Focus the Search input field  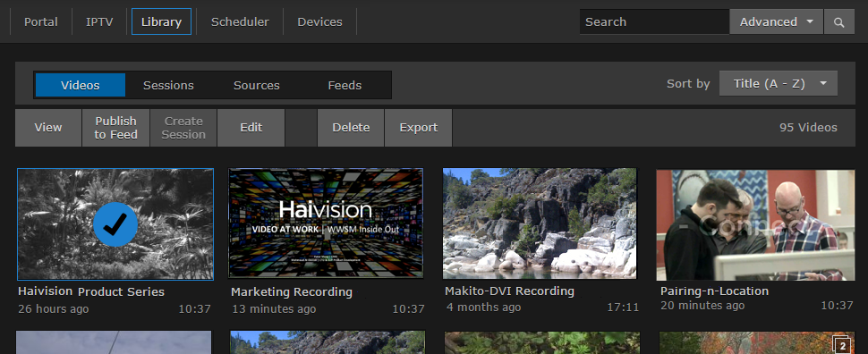point(654,22)
